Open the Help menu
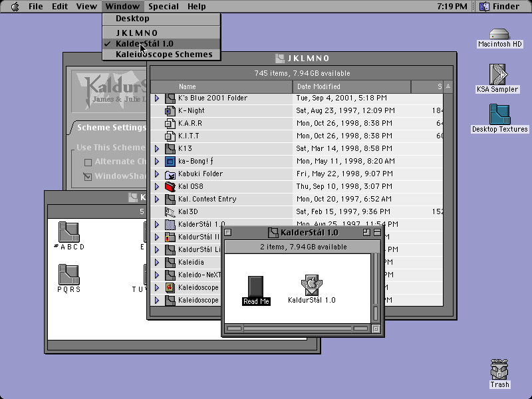 [196, 7]
